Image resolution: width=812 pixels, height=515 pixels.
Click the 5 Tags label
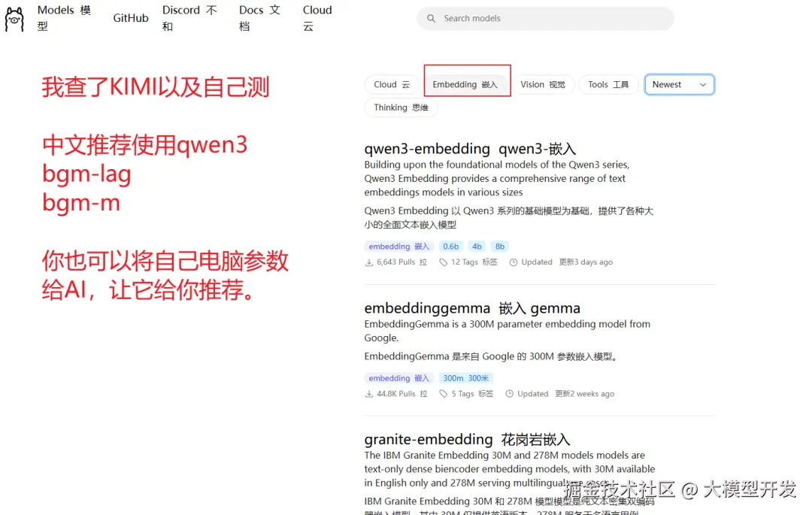click(x=472, y=394)
